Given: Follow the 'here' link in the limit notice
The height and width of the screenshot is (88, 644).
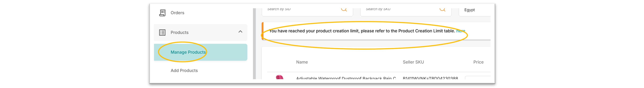Looking at the screenshot, I should [460, 31].
